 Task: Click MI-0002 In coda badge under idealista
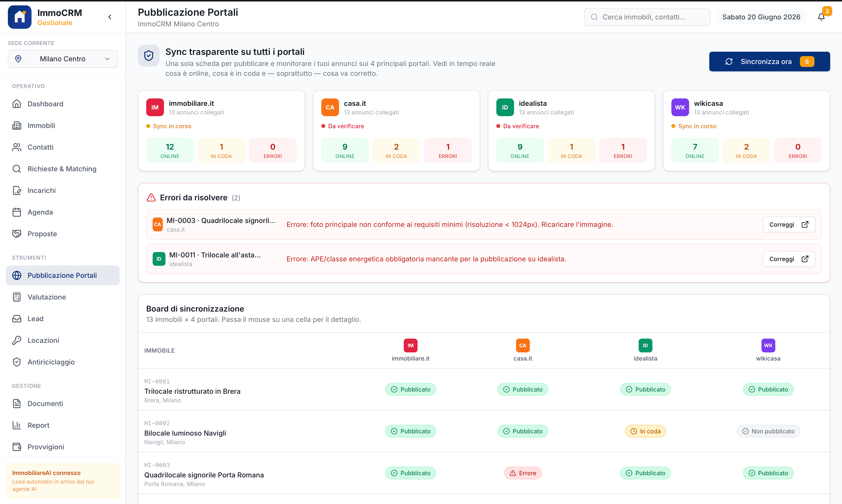tap(645, 431)
